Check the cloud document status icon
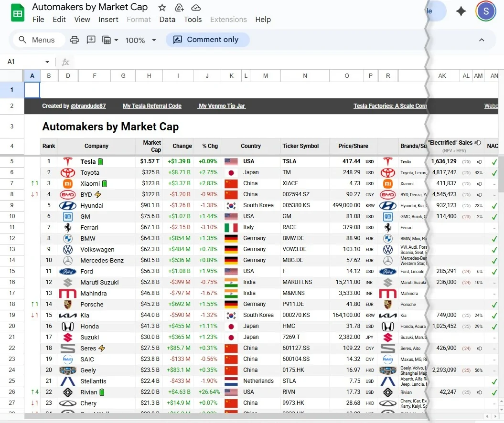Viewport: 504px width, 423px height. 196,7
